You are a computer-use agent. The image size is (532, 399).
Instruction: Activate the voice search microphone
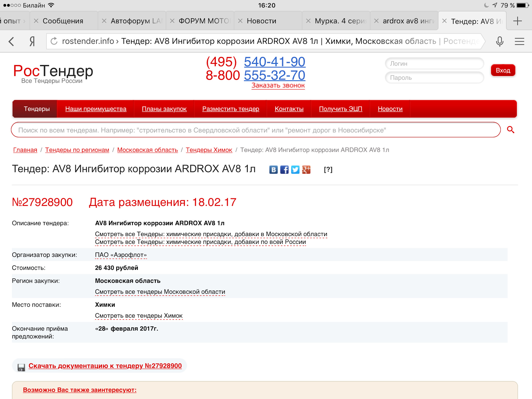(x=500, y=42)
